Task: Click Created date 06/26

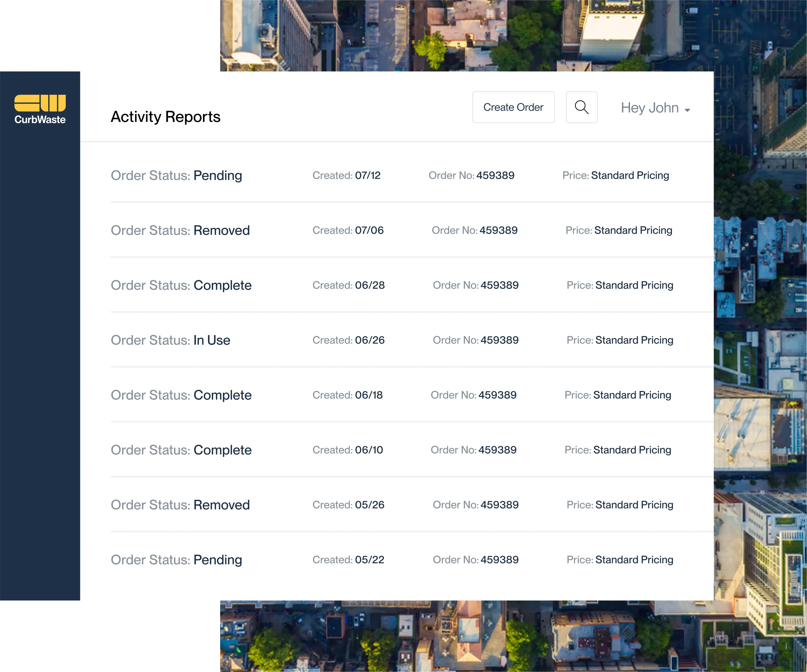Action: tap(369, 340)
